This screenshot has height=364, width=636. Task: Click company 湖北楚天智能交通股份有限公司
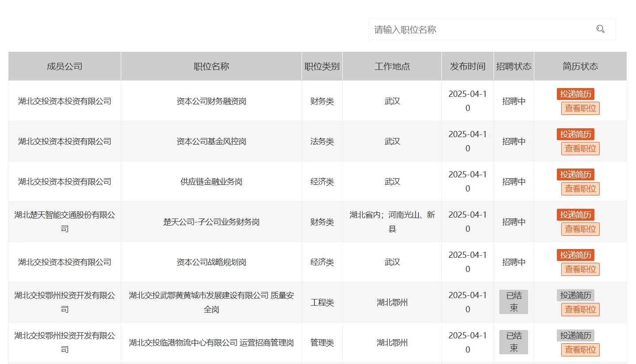(65, 222)
